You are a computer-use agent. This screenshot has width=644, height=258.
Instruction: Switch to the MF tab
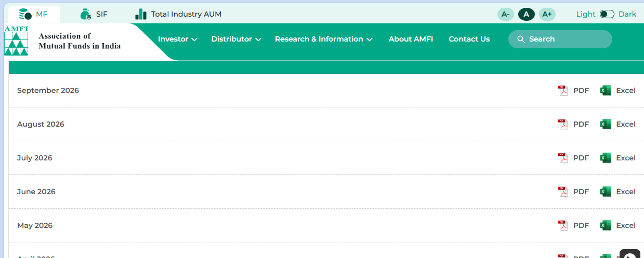34,14
